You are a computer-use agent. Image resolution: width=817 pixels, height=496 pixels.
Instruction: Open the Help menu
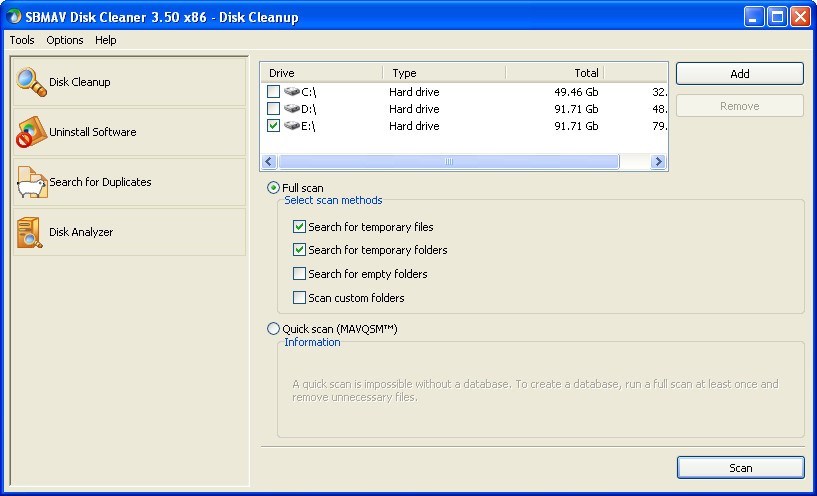[105, 40]
